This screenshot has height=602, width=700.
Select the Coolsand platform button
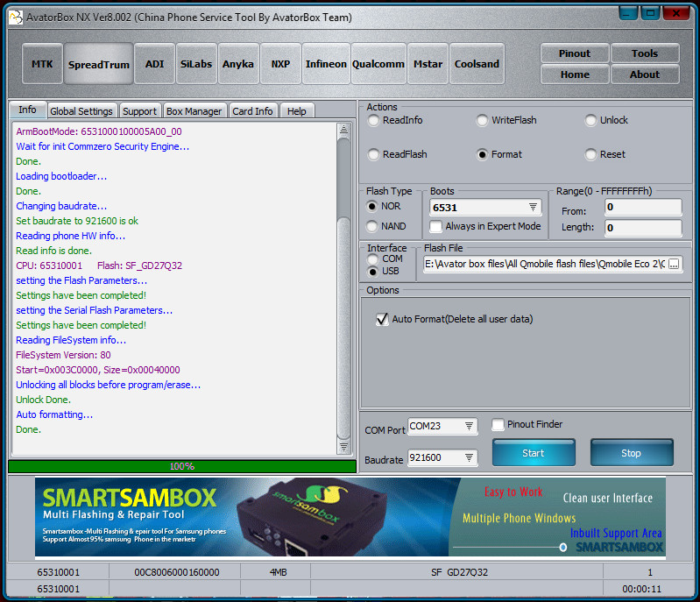pos(477,64)
